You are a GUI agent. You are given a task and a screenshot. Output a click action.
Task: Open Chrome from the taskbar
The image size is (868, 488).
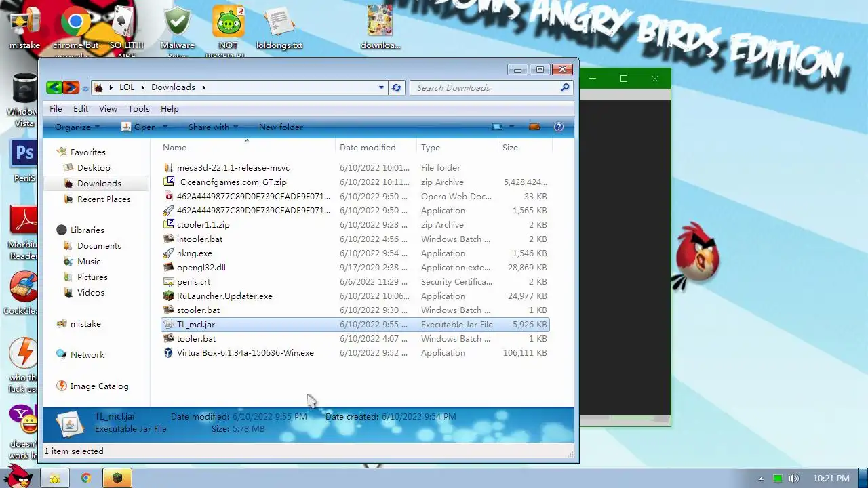85,478
